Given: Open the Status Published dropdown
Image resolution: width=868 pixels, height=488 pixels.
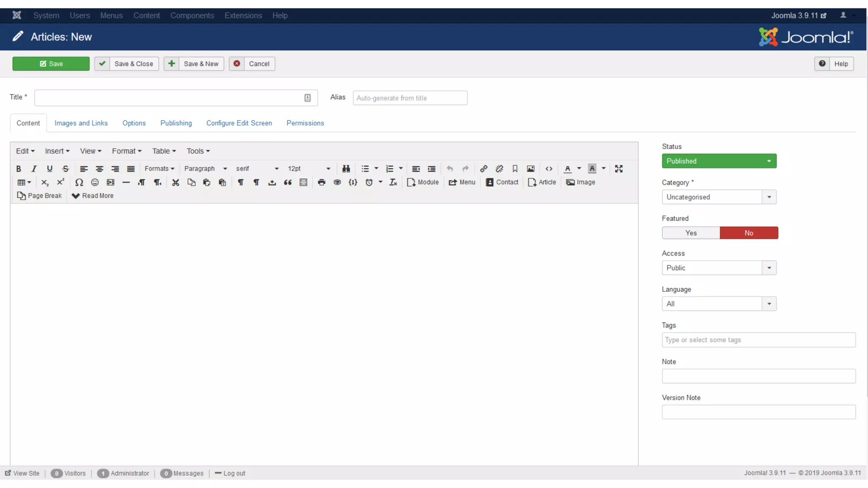Looking at the screenshot, I should (719, 161).
